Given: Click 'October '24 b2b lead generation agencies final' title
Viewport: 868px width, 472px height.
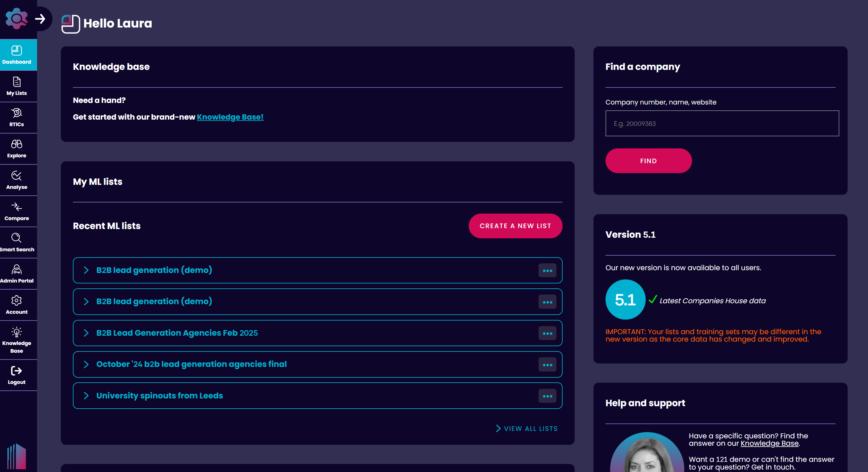Looking at the screenshot, I should (191, 364).
